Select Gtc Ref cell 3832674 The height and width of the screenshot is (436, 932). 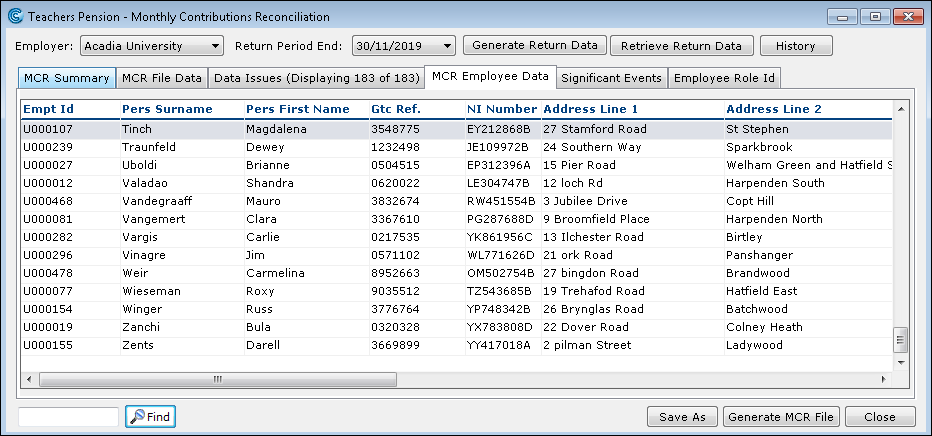click(x=417, y=201)
